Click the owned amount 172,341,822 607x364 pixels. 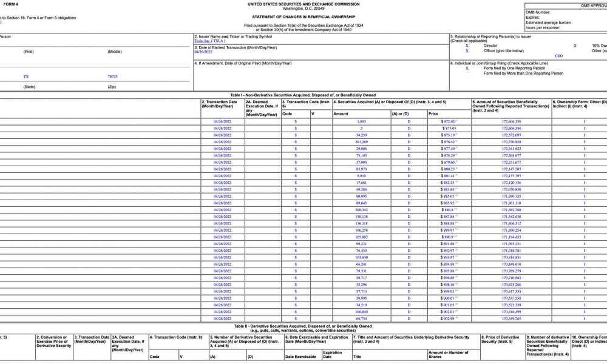pos(511,149)
